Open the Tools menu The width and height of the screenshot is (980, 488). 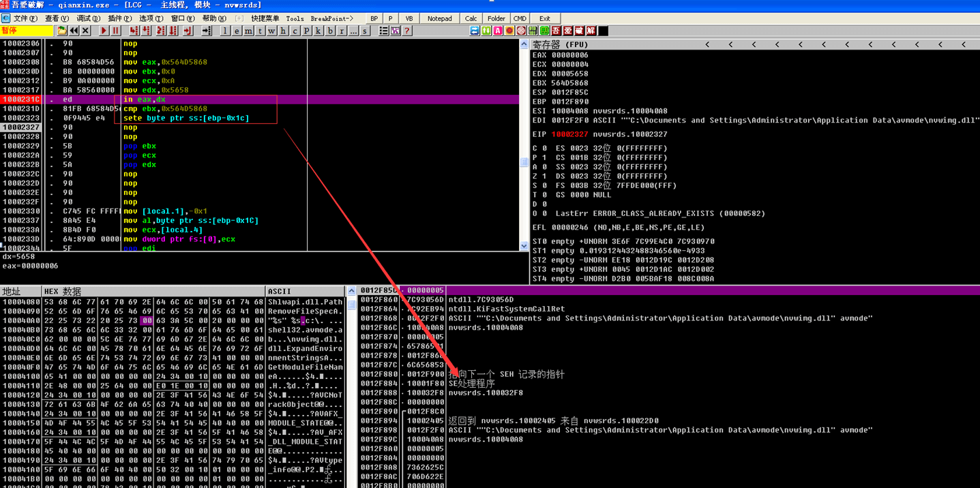click(295, 18)
